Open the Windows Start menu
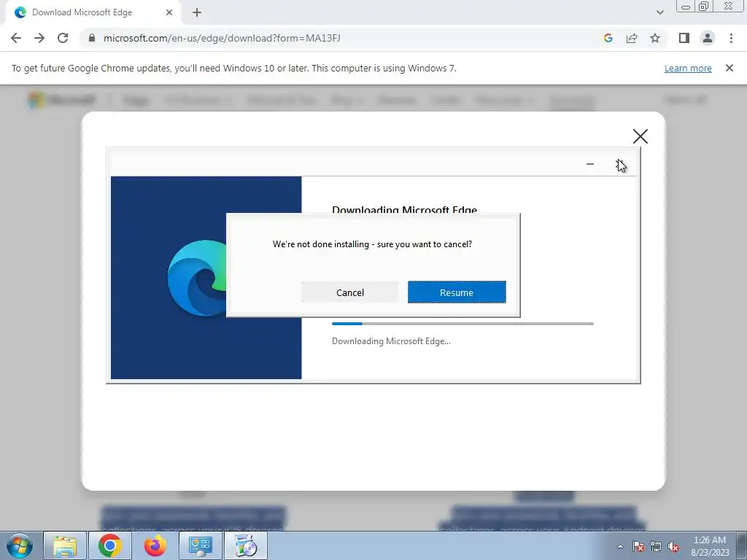The image size is (747, 560). click(x=20, y=545)
